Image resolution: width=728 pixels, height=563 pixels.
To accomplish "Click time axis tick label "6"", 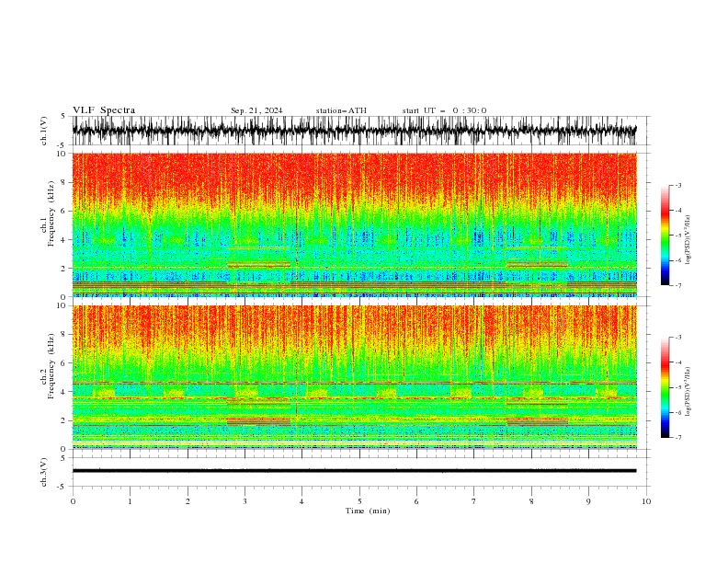I will pos(416,501).
